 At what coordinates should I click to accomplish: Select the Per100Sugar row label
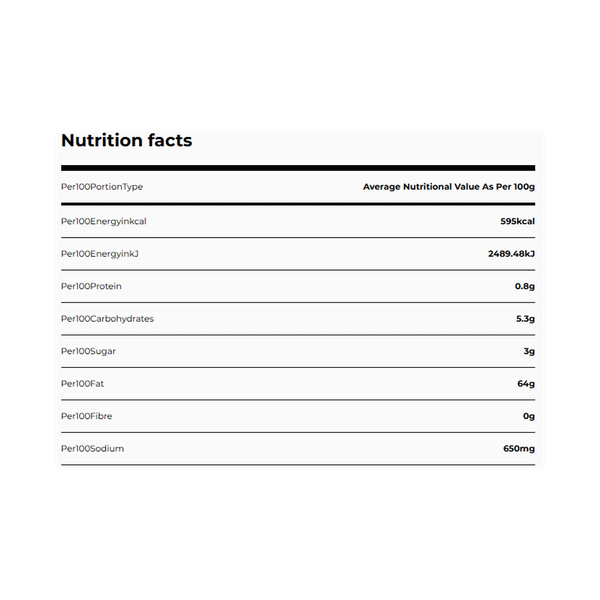pos(88,351)
